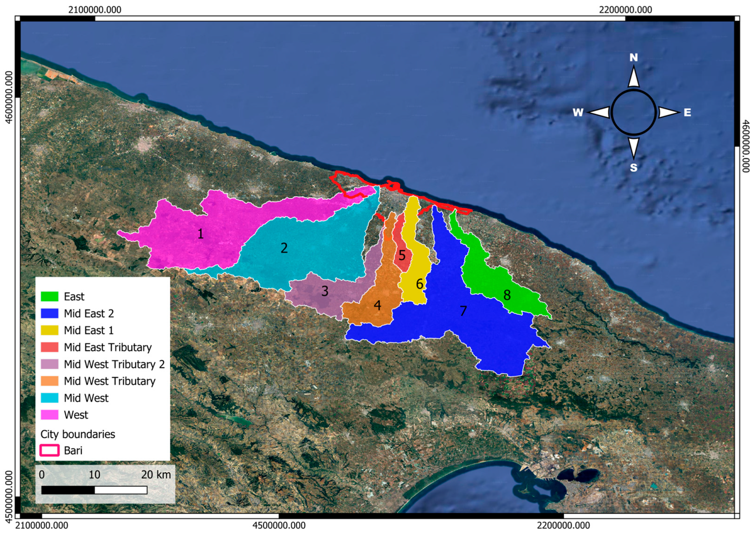Click the 'Mid East 2' legend label
Viewport: 756px width, 533px height.
click(89, 313)
